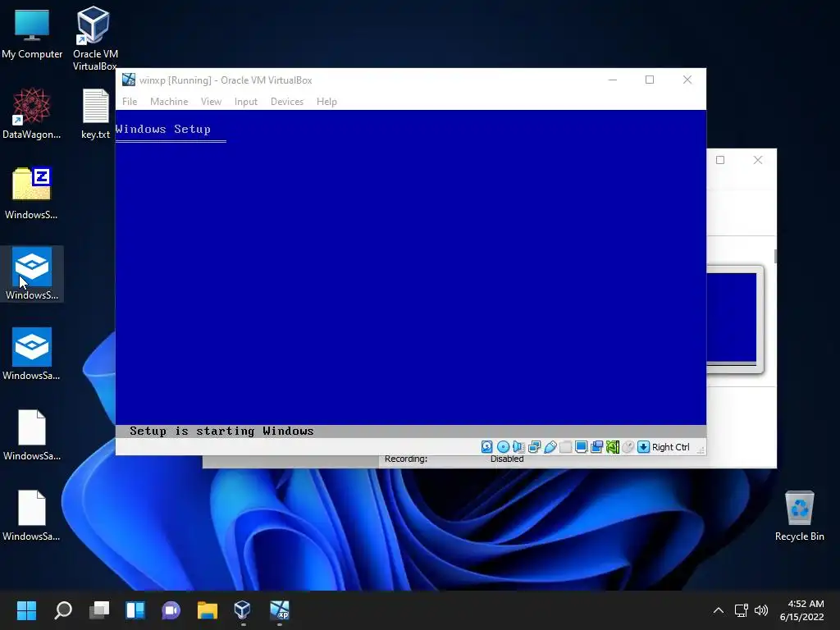Open Chat from the taskbar
The height and width of the screenshot is (630, 840).
click(x=171, y=610)
